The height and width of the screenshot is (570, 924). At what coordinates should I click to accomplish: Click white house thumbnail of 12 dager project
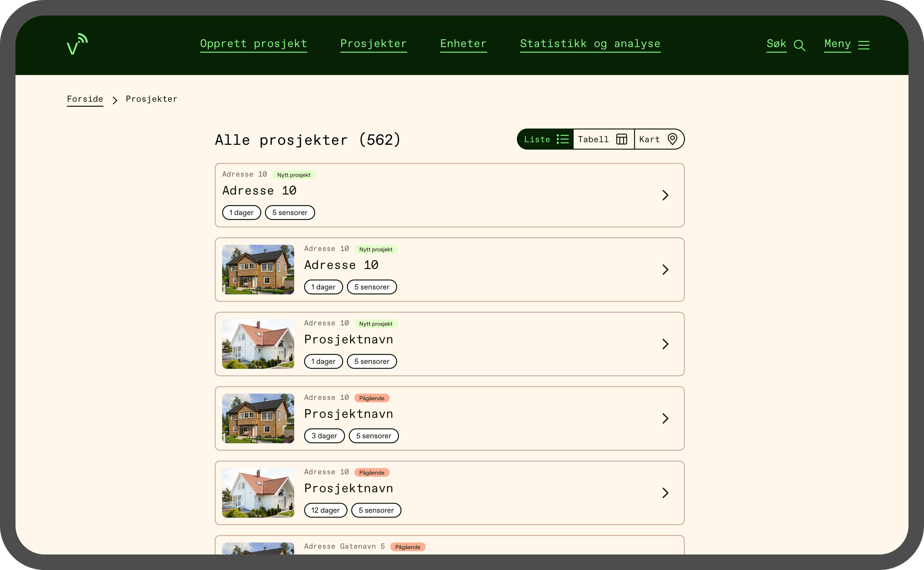point(258,493)
